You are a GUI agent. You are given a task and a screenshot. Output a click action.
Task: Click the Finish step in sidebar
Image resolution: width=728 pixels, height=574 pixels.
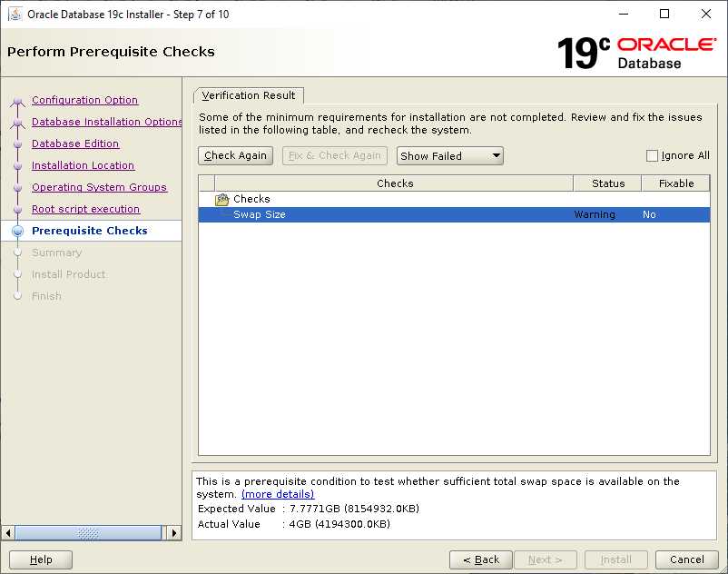pyautogui.click(x=46, y=296)
